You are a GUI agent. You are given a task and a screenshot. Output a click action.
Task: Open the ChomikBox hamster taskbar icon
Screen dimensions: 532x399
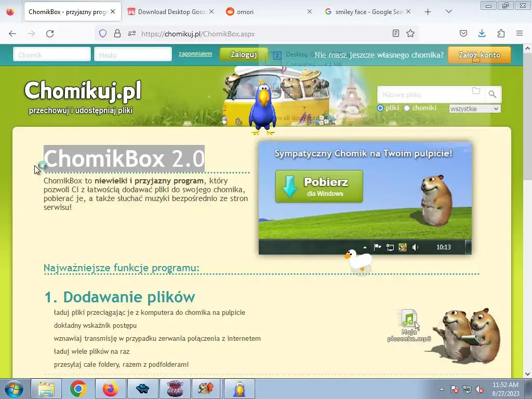point(206,389)
